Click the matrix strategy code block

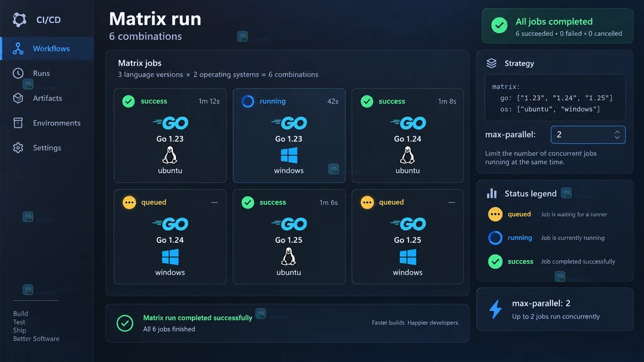coord(555,97)
